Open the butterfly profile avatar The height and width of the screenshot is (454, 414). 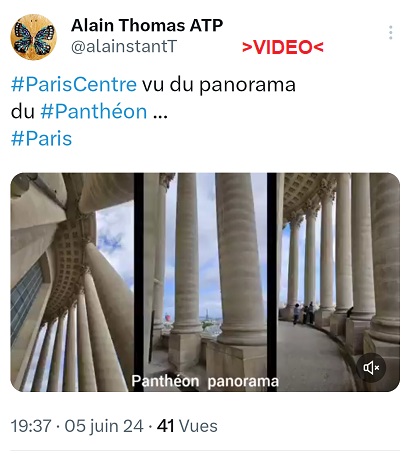click(x=33, y=37)
